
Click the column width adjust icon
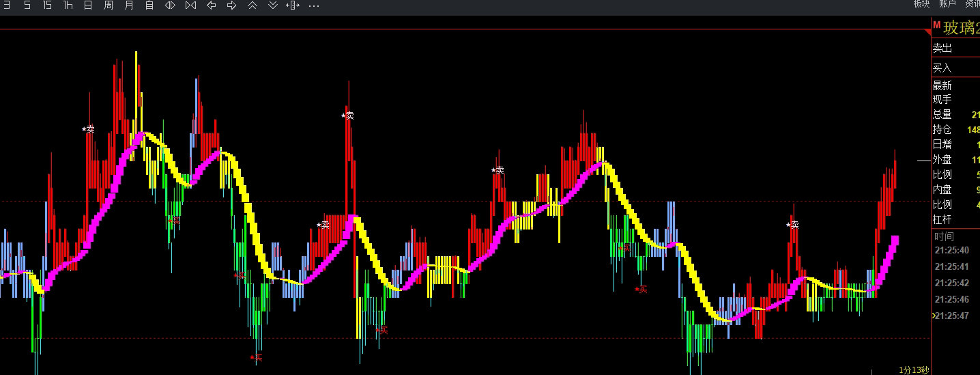293,5
